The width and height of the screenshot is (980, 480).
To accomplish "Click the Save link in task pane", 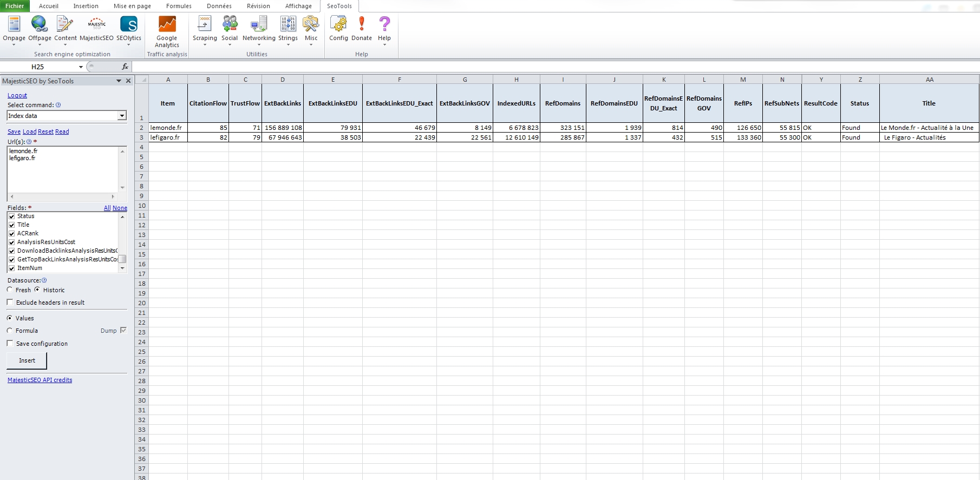I will tap(14, 131).
